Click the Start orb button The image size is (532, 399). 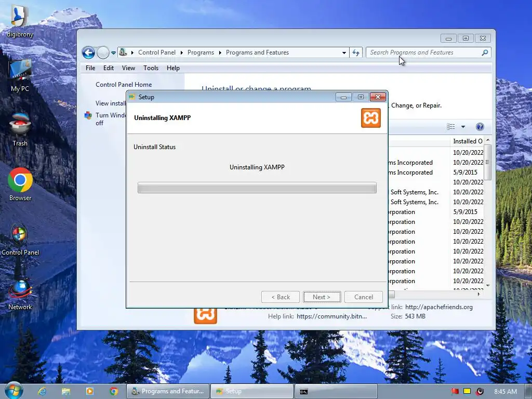coord(14,391)
